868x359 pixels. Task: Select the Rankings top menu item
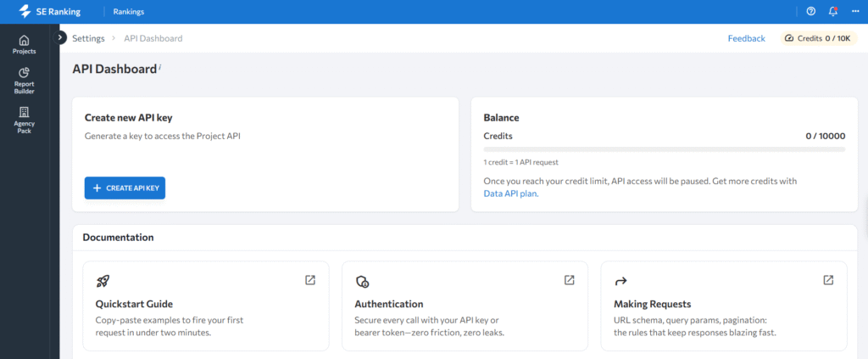tap(128, 12)
